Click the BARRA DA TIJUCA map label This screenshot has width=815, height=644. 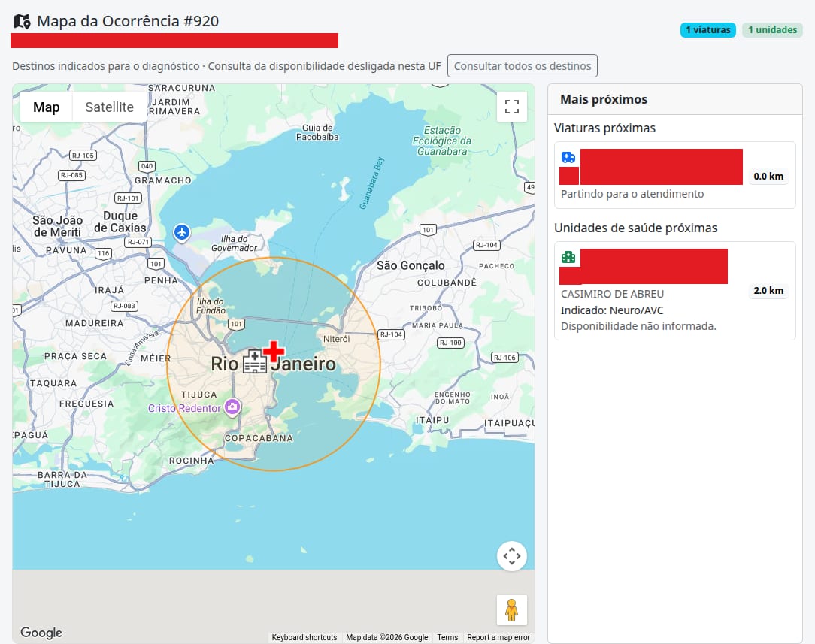62,479
